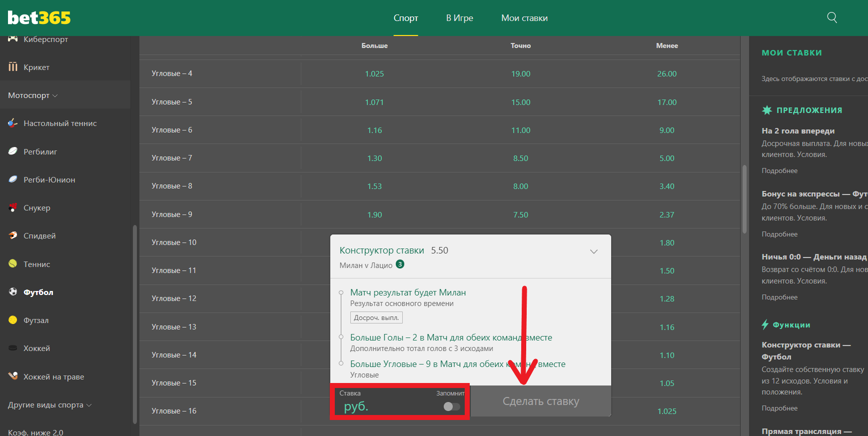Select odds 11.00 for Угловые – 6 Точно
The image size is (868, 436).
tap(521, 130)
